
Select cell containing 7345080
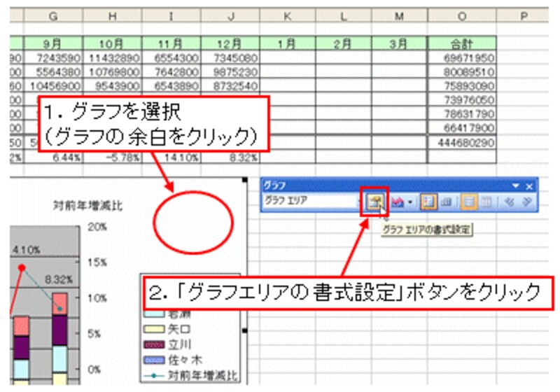click(x=230, y=58)
